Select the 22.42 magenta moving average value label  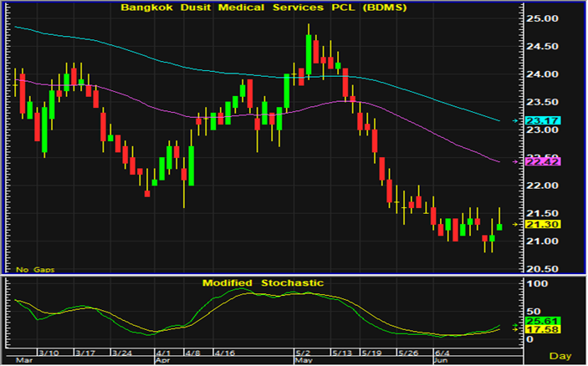pyautogui.click(x=543, y=162)
